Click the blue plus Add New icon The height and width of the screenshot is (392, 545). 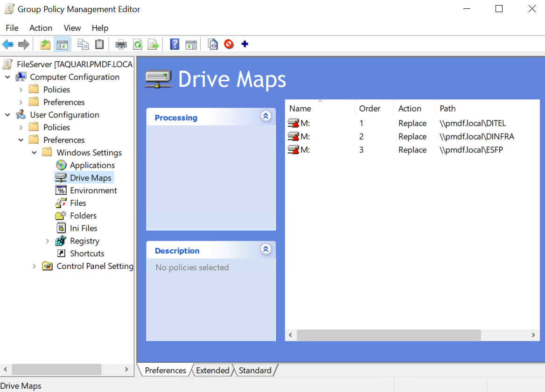[245, 44]
